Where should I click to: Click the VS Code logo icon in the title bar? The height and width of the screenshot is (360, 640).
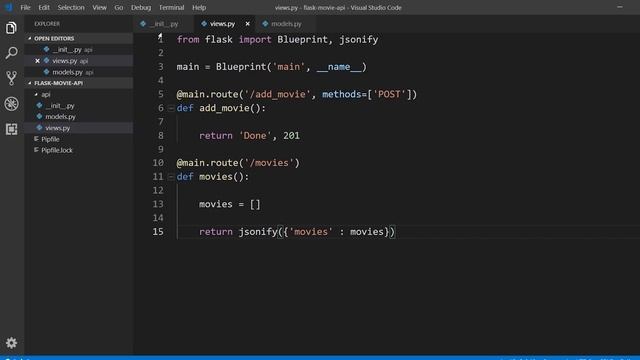(x=9, y=7)
